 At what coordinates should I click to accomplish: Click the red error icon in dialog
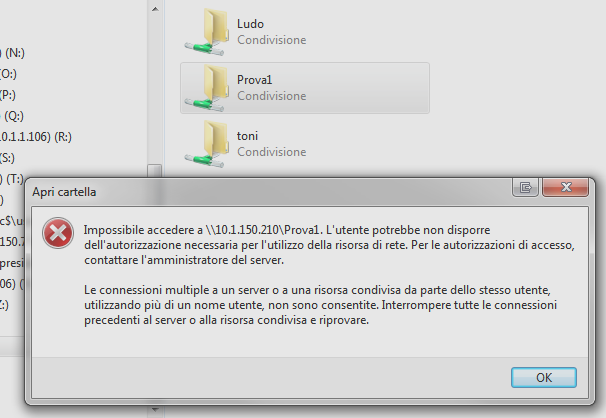[x=58, y=233]
